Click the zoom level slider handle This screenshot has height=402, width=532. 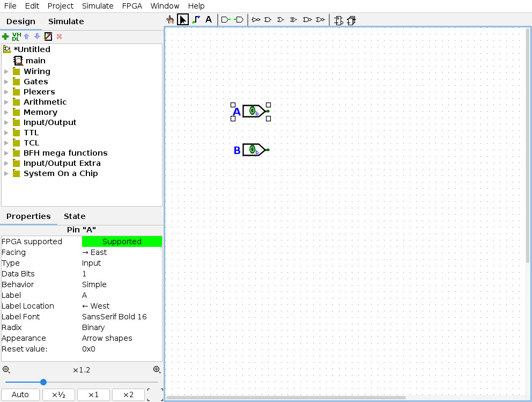coord(43,382)
